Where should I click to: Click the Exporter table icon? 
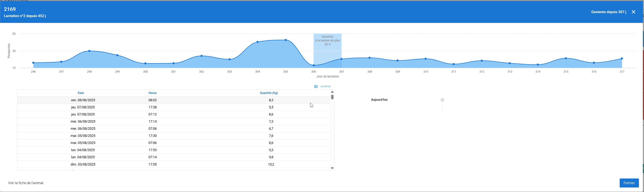pyautogui.click(x=316, y=86)
